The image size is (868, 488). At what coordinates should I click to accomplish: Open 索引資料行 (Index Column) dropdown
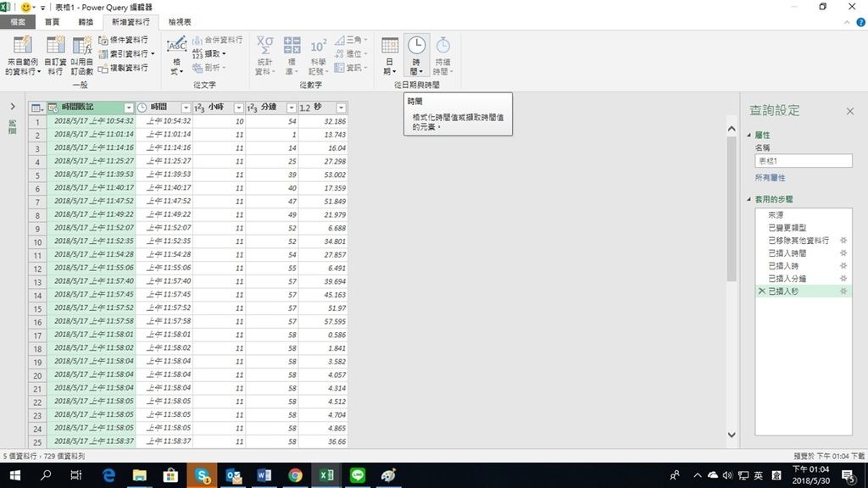pyautogui.click(x=126, y=53)
